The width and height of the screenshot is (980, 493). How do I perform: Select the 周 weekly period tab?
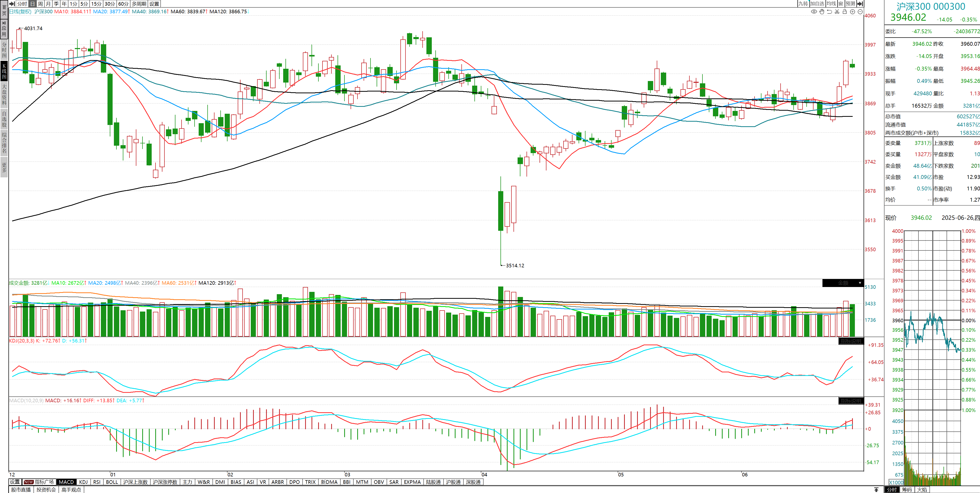[40, 4]
